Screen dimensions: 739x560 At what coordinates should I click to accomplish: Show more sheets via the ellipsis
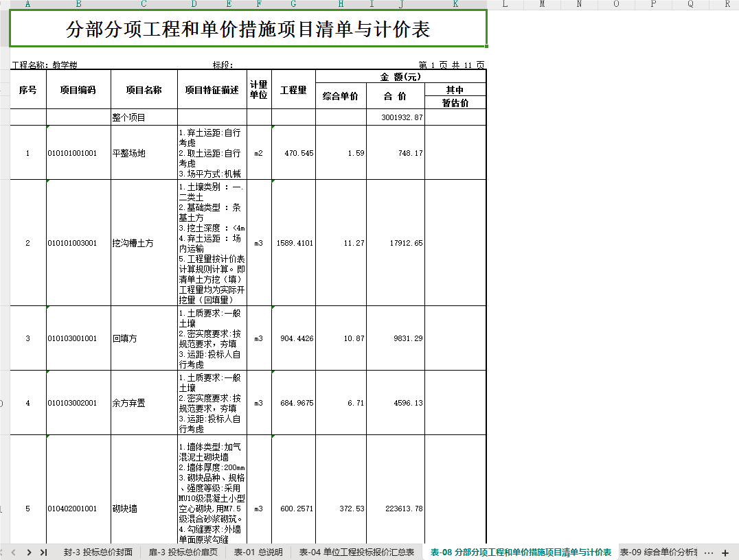708,553
